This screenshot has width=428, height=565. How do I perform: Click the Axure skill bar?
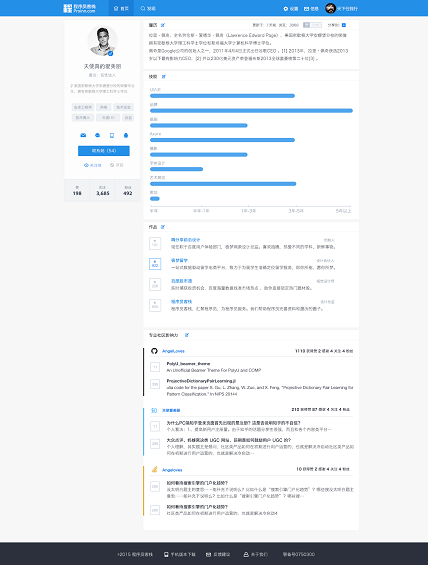click(x=222, y=140)
